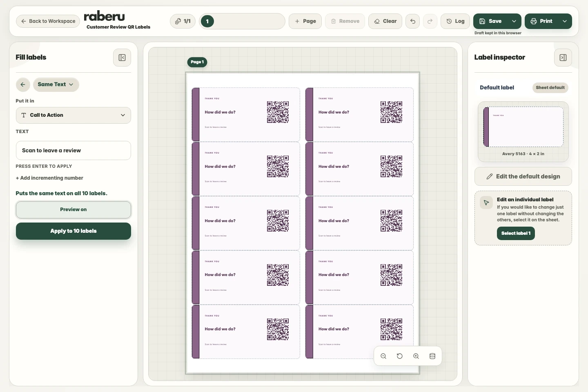Click the Page 1 tag on canvas

[197, 62]
